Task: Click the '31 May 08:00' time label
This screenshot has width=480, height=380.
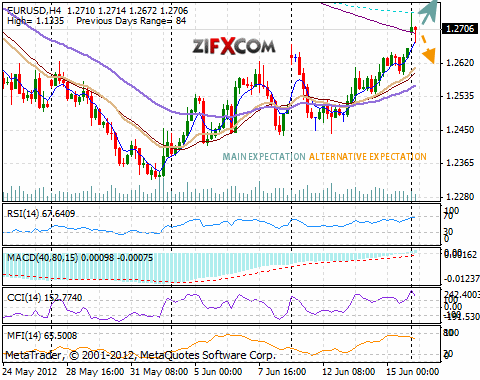Action: [x=159, y=372]
